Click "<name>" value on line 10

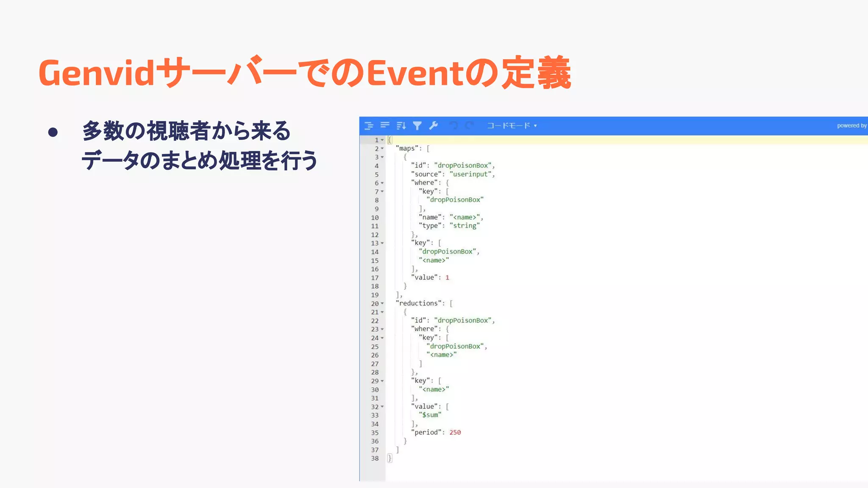(465, 217)
